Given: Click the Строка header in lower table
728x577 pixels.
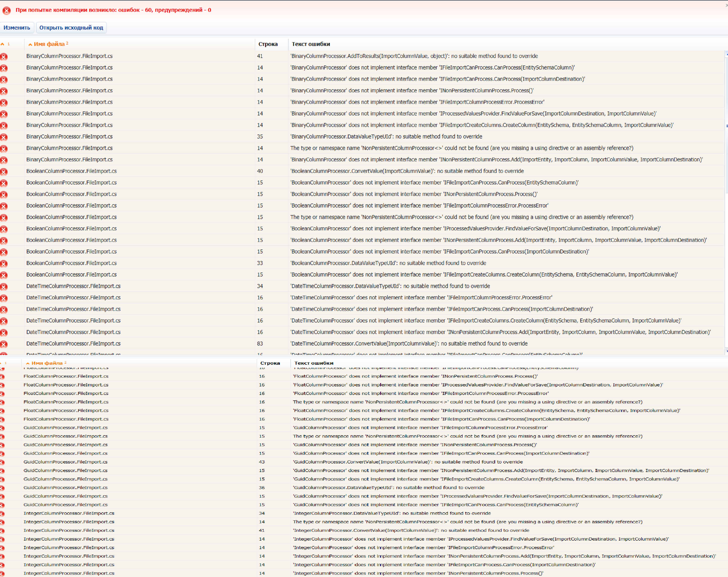Looking at the screenshot, I should 270,363.
